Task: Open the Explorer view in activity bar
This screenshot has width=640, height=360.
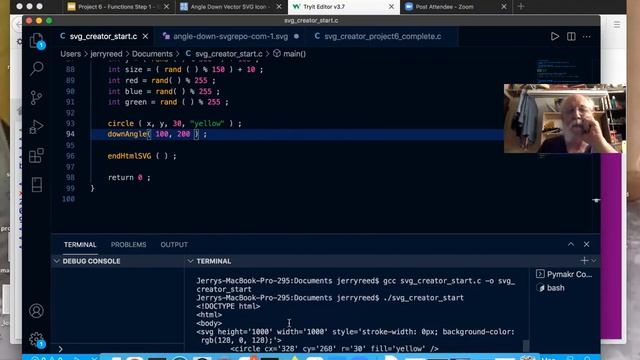Action: pyautogui.click(x=36, y=41)
